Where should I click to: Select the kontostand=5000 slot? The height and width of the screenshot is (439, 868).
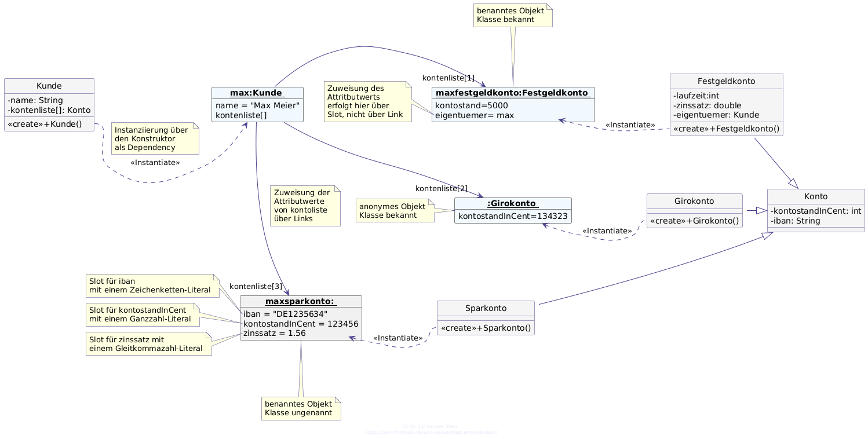click(472, 105)
